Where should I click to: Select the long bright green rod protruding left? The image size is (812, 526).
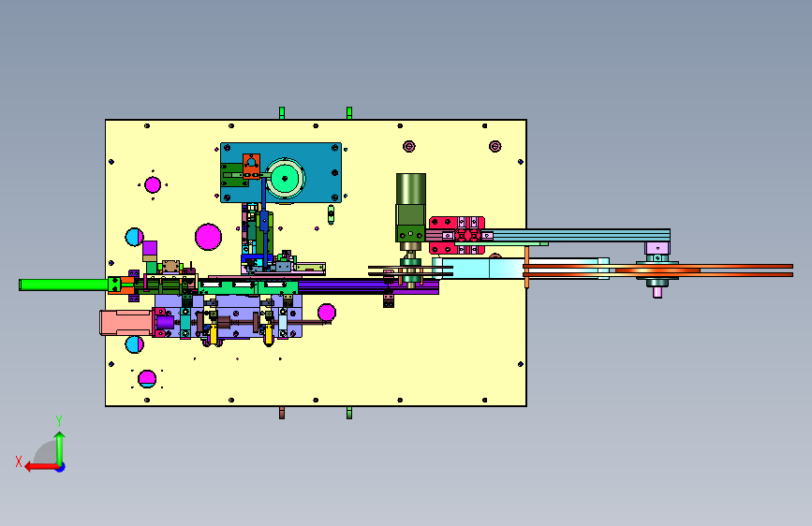(x=63, y=285)
